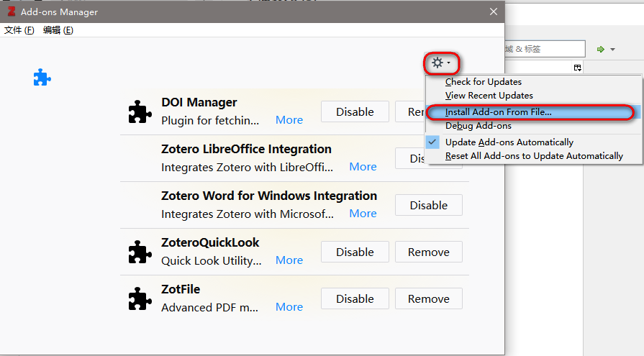Select Zotero Word for Windows Integration title
644x356 pixels.
pos(269,196)
